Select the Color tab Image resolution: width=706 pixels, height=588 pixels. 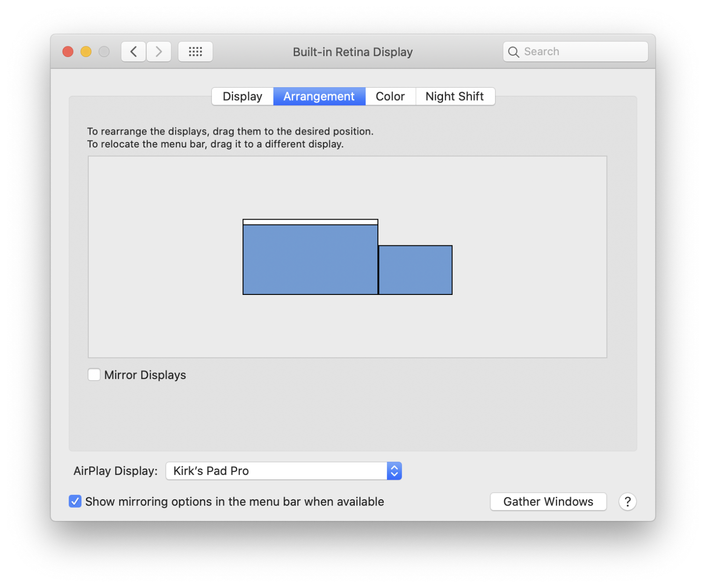coord(390,96)
